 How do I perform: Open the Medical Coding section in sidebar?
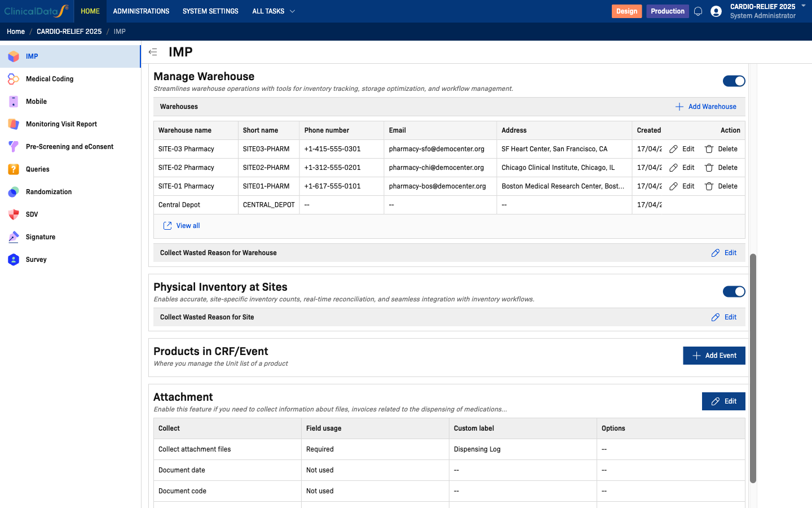pos(51,78)
